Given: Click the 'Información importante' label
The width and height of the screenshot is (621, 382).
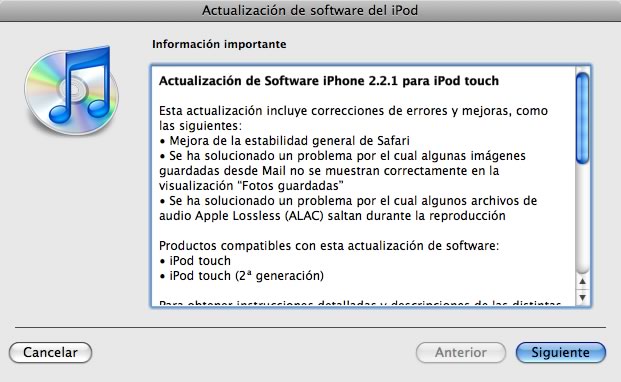Looking at the screenshot, I should [219, 44].
